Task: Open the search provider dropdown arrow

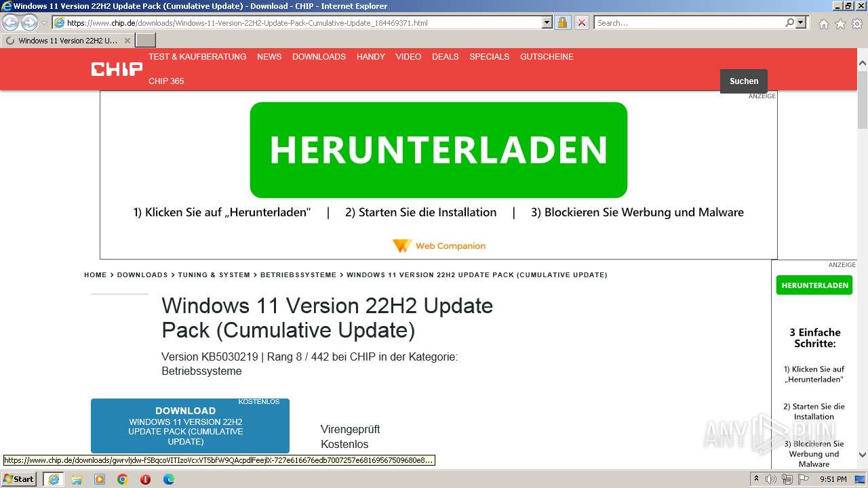Action: 801,22
